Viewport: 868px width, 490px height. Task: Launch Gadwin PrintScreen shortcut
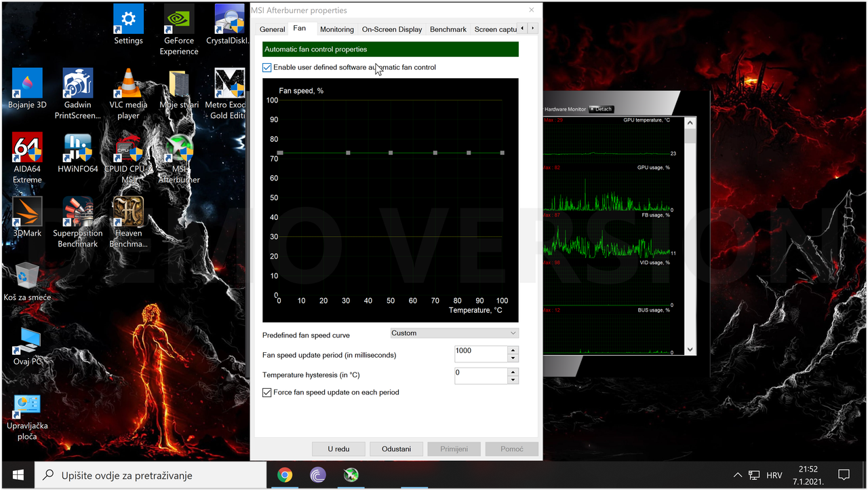click(78, 94)
